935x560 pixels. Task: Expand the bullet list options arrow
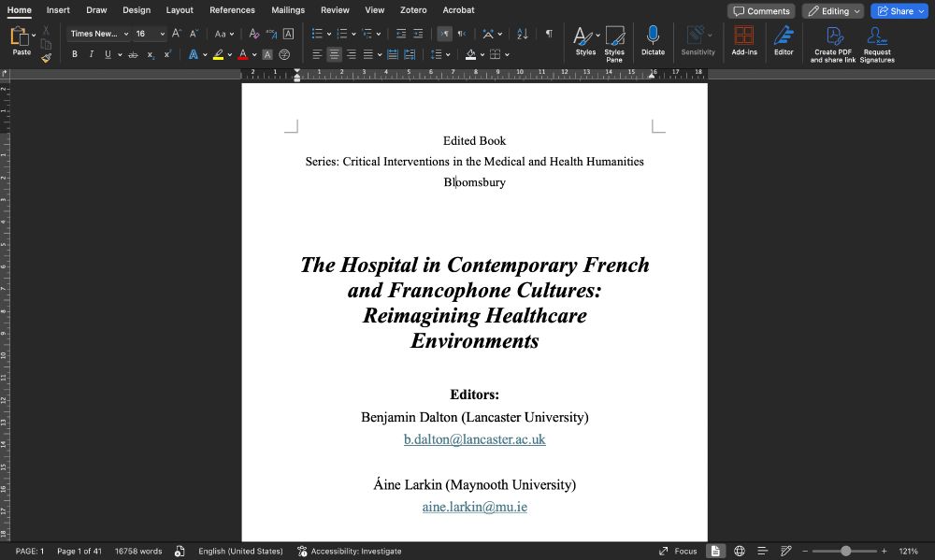point(328,34)
